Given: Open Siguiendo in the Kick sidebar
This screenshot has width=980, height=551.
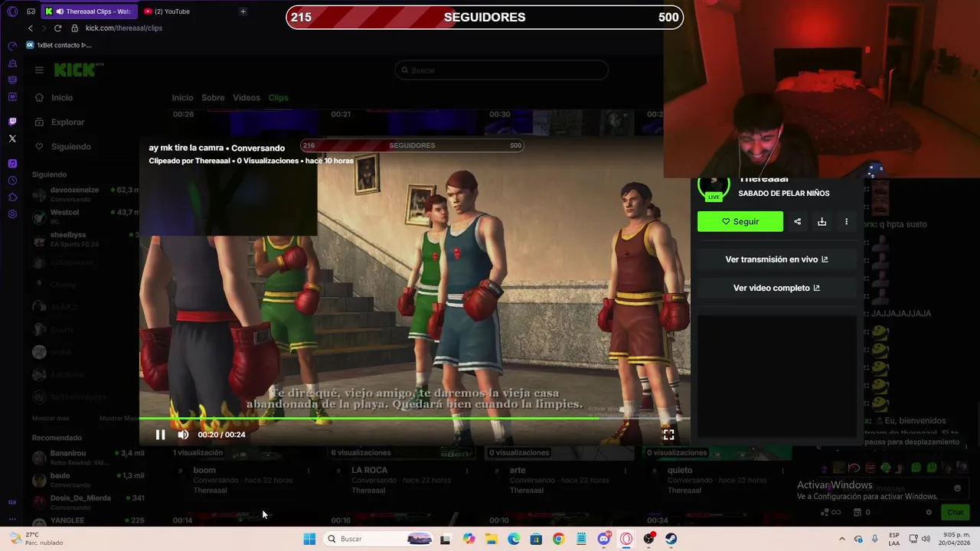Looking at the screenshot, I should [x=70, y=147].
